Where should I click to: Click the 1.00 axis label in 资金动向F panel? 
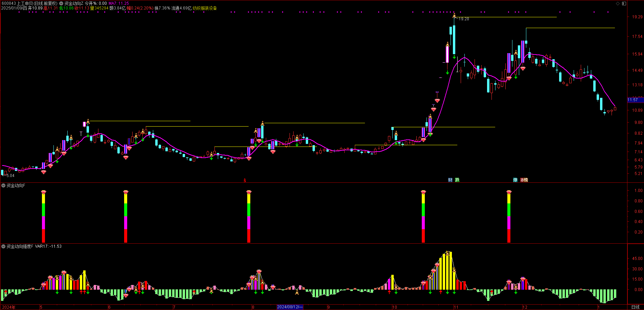click(x=639, y=191)
